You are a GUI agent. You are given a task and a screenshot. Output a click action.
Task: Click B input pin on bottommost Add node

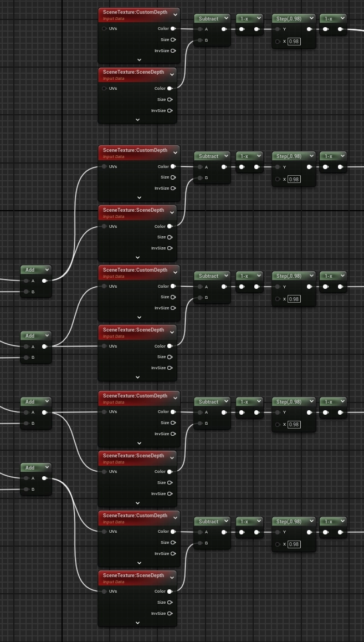pos(26,490)
